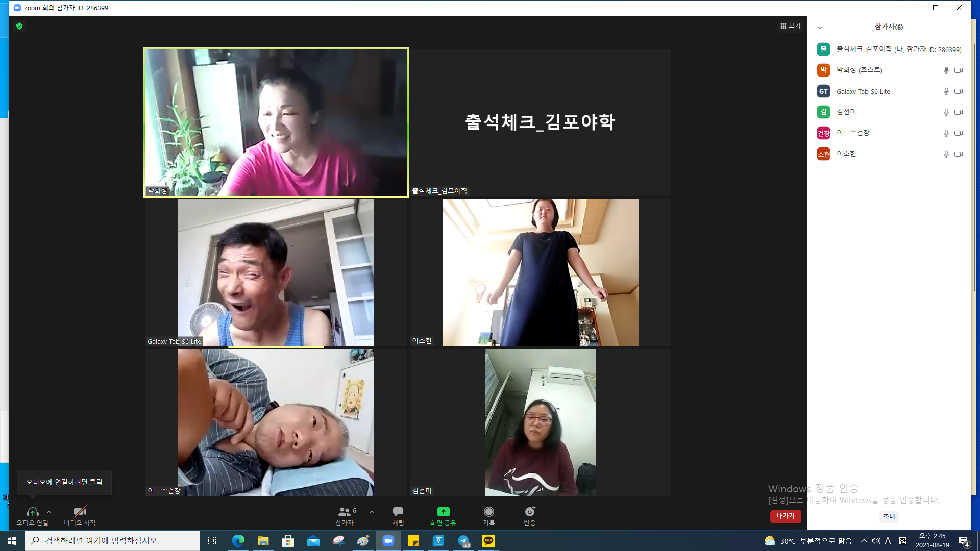Open the 보기 view layout menu
980x551 pixels.
click(x=790, y=26)
